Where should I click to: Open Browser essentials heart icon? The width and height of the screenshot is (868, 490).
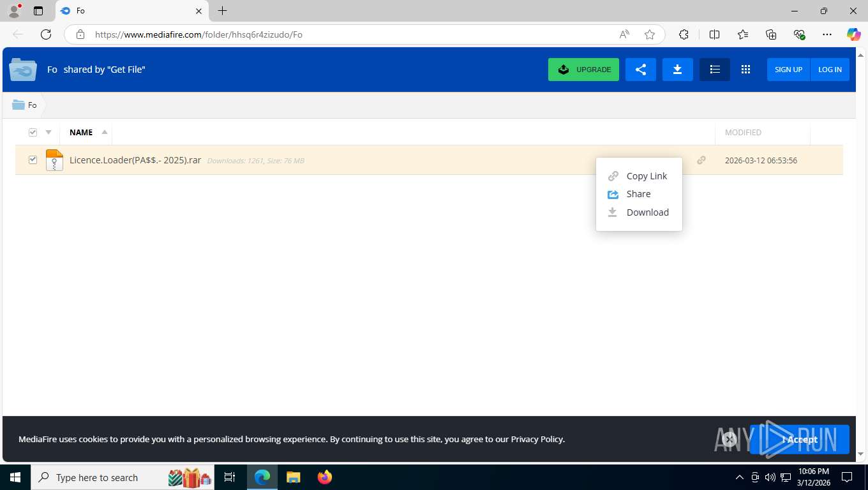[x=799, y=34]
